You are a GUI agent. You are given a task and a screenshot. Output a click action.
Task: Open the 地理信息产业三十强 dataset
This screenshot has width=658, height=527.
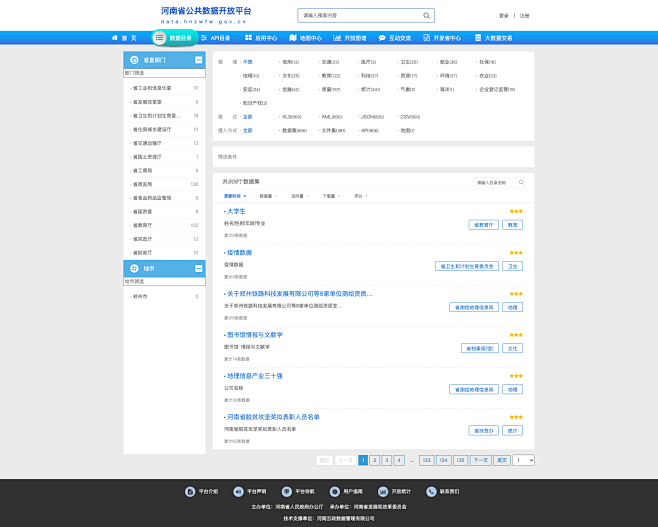(x=255, y=376)
